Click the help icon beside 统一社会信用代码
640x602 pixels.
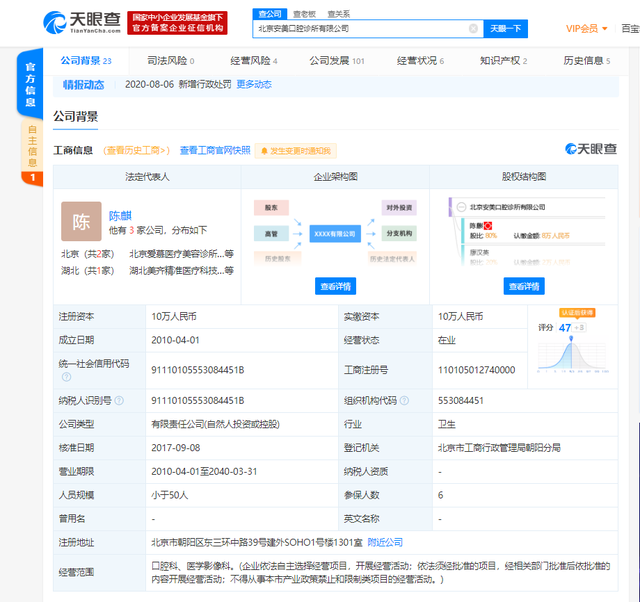[x=66, y=377]
